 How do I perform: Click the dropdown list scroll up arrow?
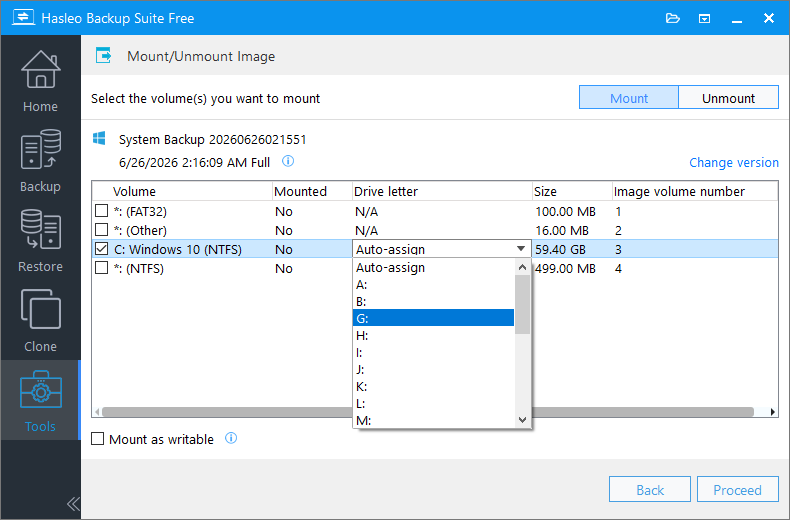[x=522, y=267]
